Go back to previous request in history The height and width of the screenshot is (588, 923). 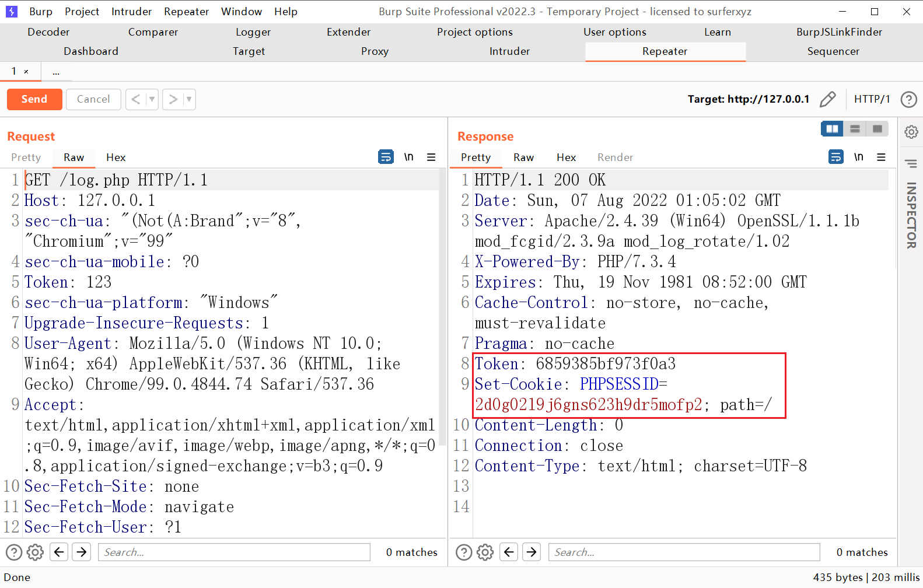tap(135, 99)
